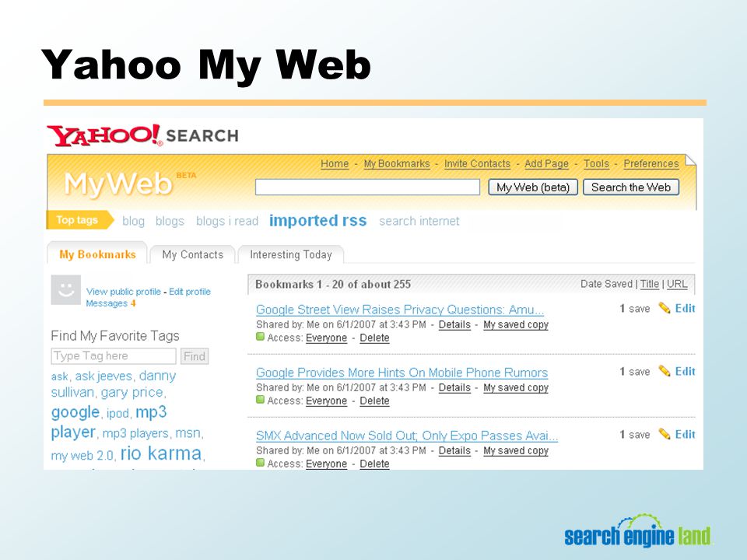747x560 pixels.
Task: Edit the SMX Advanced bookmark
Action: click(x=685, y=434)
